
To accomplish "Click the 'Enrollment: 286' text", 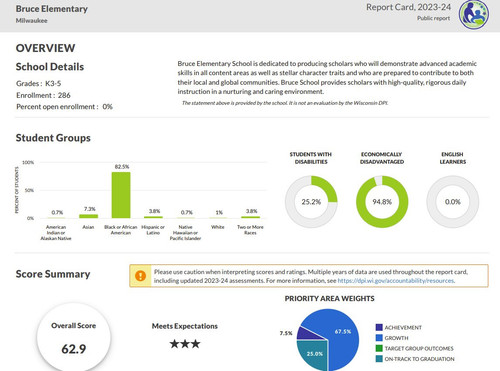I will pos(43,95).
